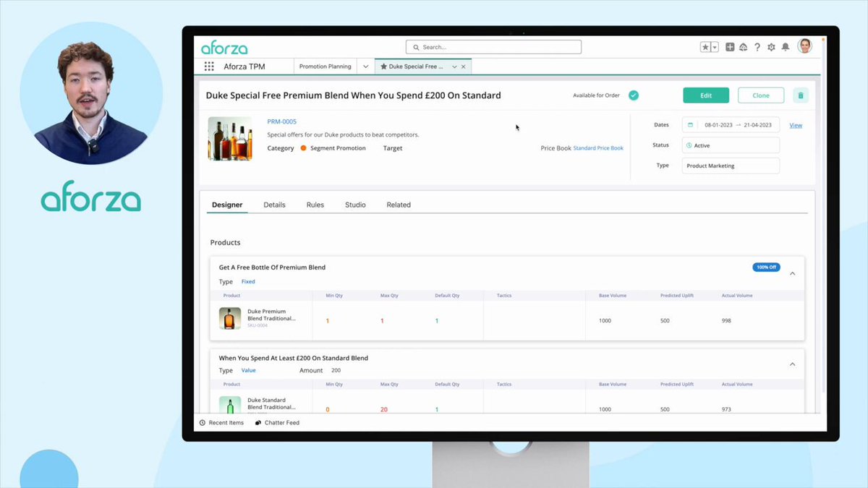Click the Salesforce guidance cloud icon
Screen dimensions: 868x488
pos(743,47)
